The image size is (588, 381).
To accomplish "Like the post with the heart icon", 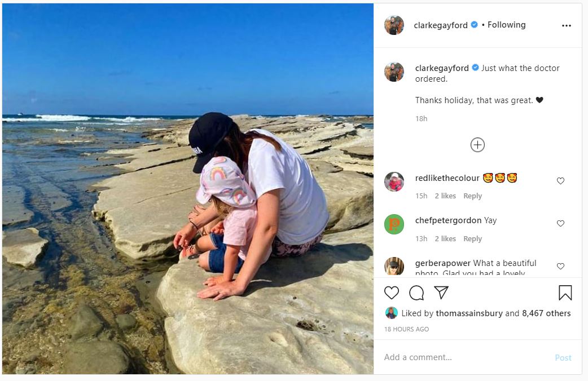I will pos(391,293).
